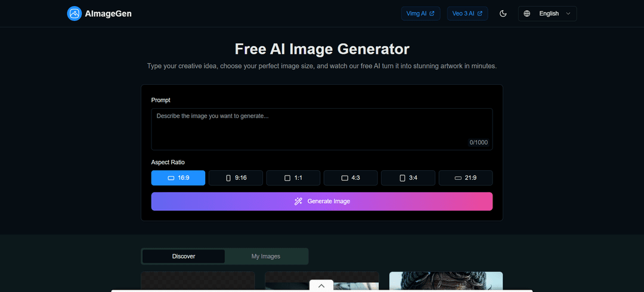644x292 pixels.
Task: Choose the 1:1 square aspect ratio
Action: pyautogui.click(x=293, y=178)
